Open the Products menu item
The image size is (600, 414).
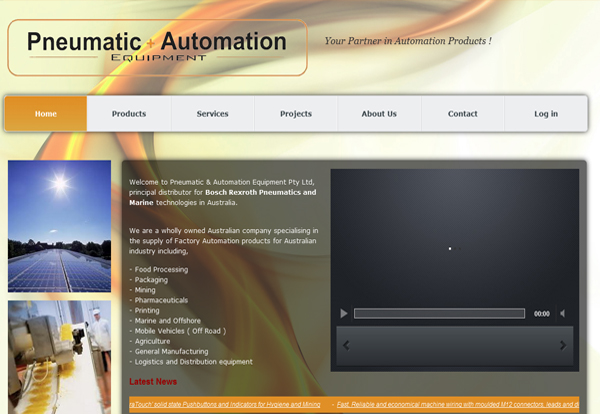click(129, 114)
